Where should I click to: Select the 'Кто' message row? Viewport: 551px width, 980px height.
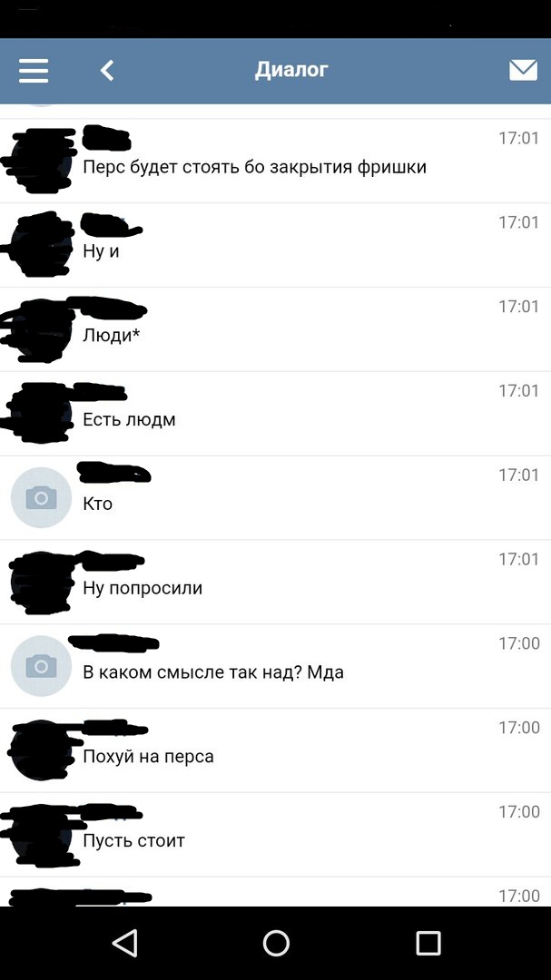275,497
